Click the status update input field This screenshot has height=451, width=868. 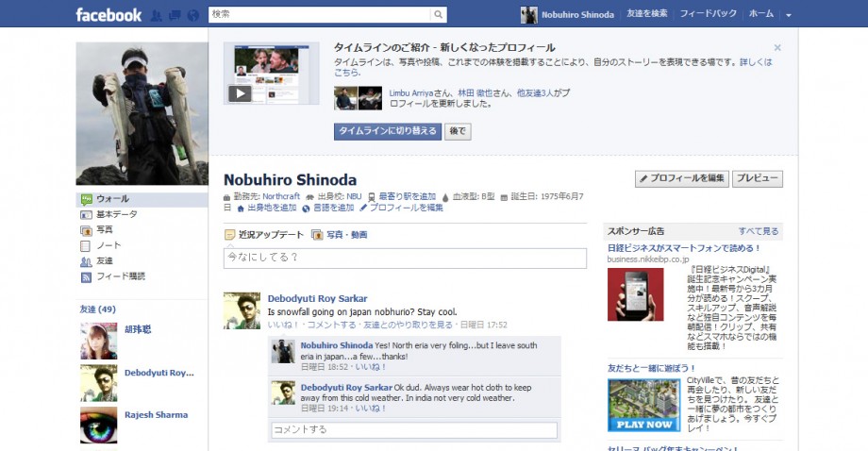point(405,258)
